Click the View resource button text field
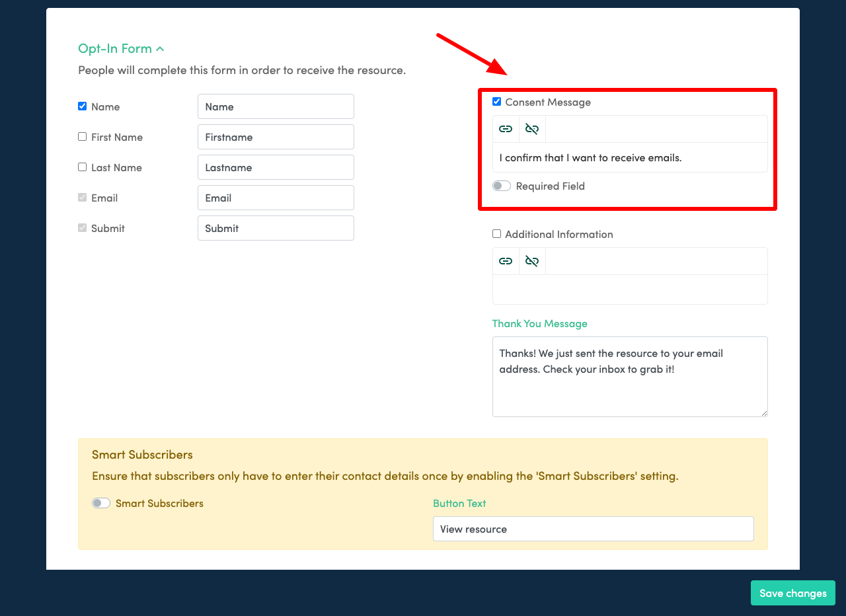 [593, 529]
